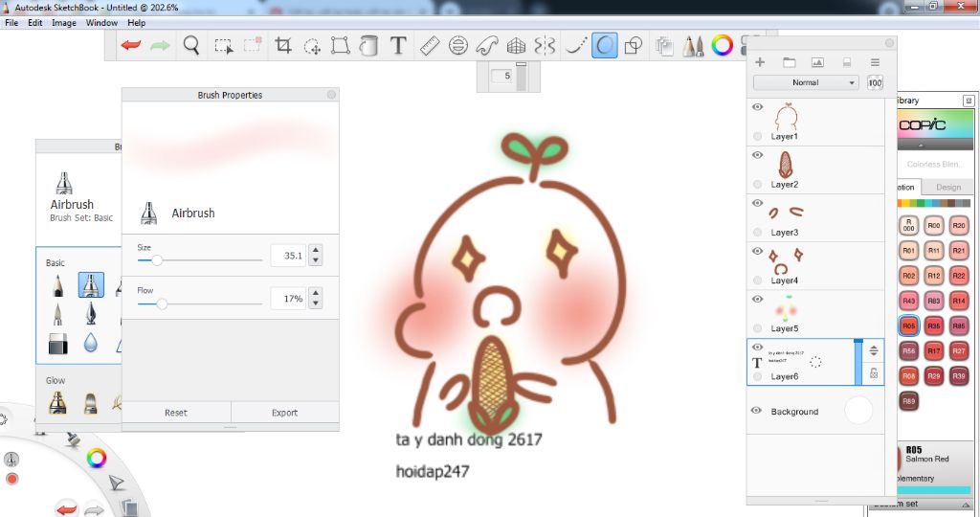Click the Size value field 35.1

[x=288, y=255]
